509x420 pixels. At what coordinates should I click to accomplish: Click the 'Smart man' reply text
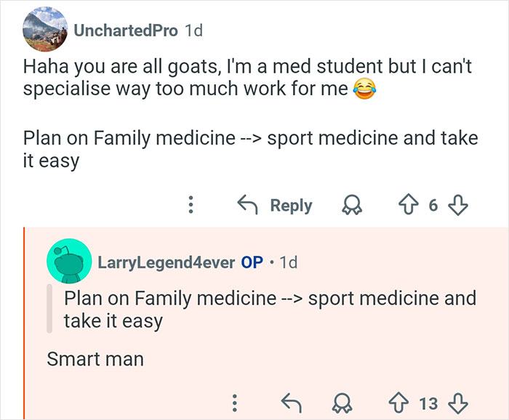[95, 358]
